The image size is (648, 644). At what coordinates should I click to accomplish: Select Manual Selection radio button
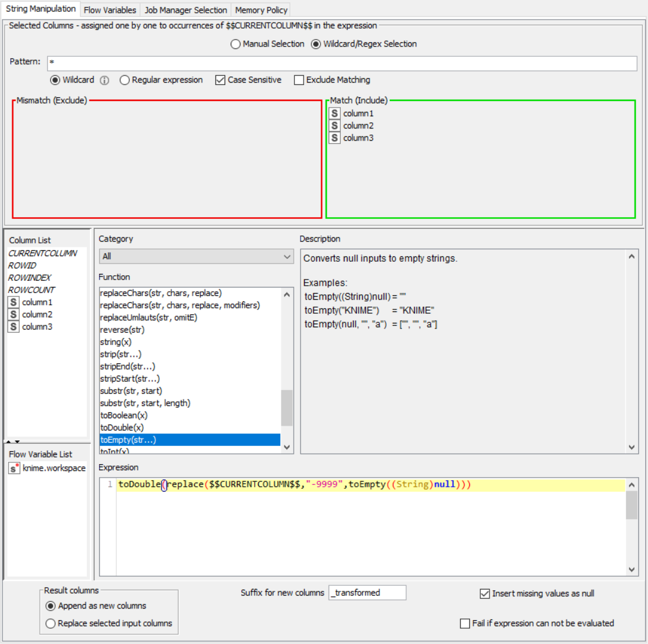[235, 44]
